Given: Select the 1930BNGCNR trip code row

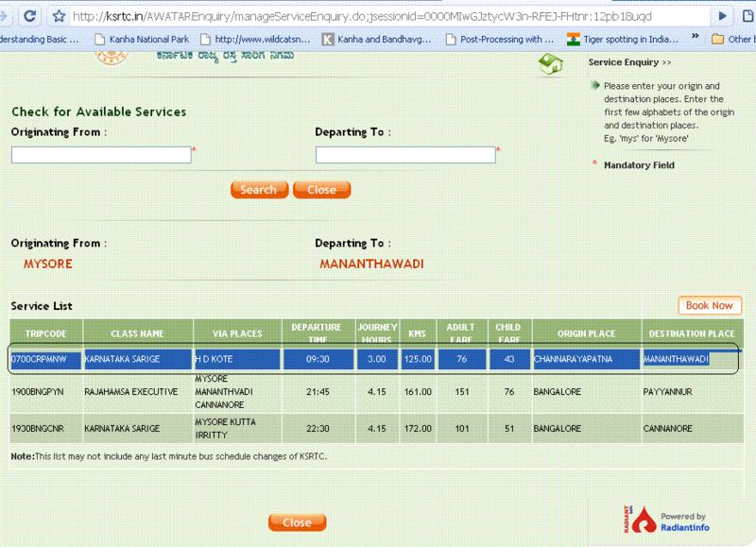Looking at the screenshot, I should 45,429.
